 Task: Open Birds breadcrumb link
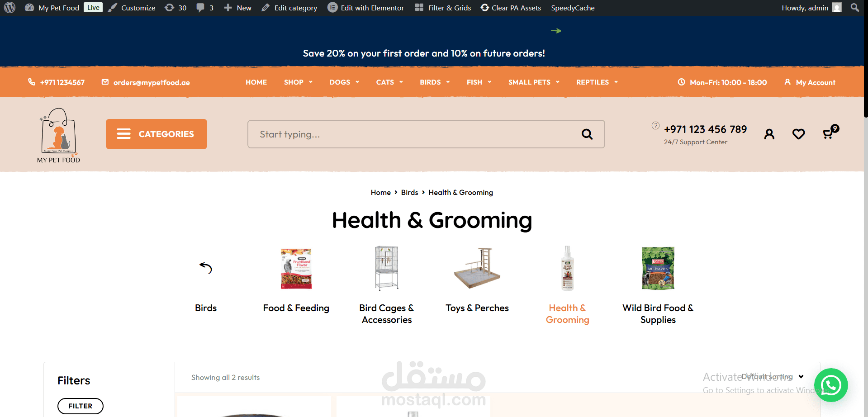click(x=409, y=193)
